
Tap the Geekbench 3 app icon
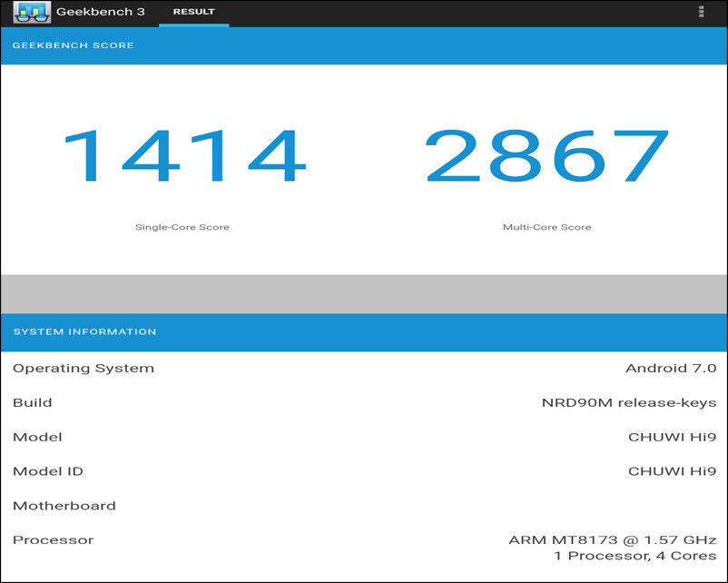[32, 12]
